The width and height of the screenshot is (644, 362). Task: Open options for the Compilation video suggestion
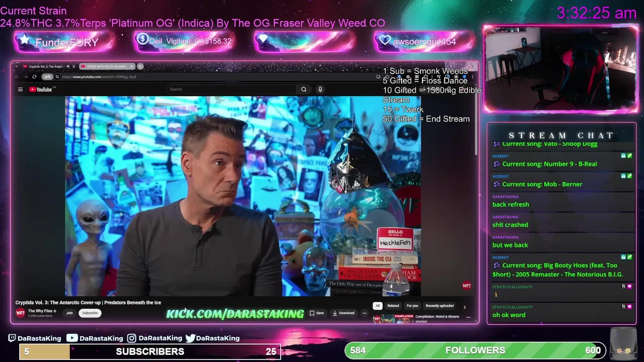[x=468, y=317]
